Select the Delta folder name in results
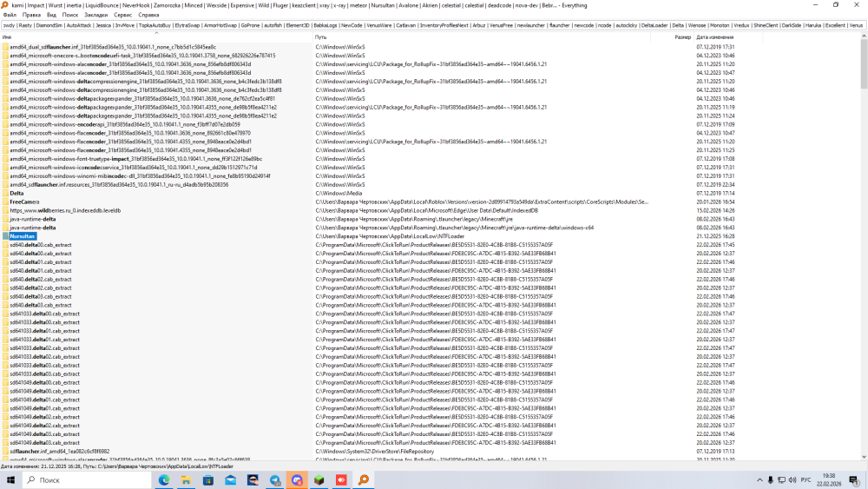This screenshot has width=868, height=489. 16,194
